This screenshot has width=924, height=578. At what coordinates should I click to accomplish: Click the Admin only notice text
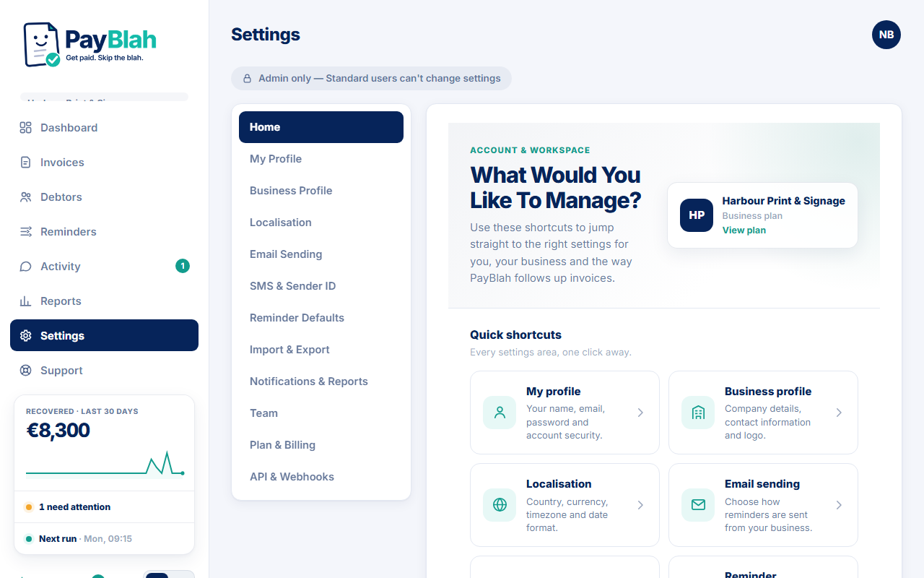coord(380,79)
